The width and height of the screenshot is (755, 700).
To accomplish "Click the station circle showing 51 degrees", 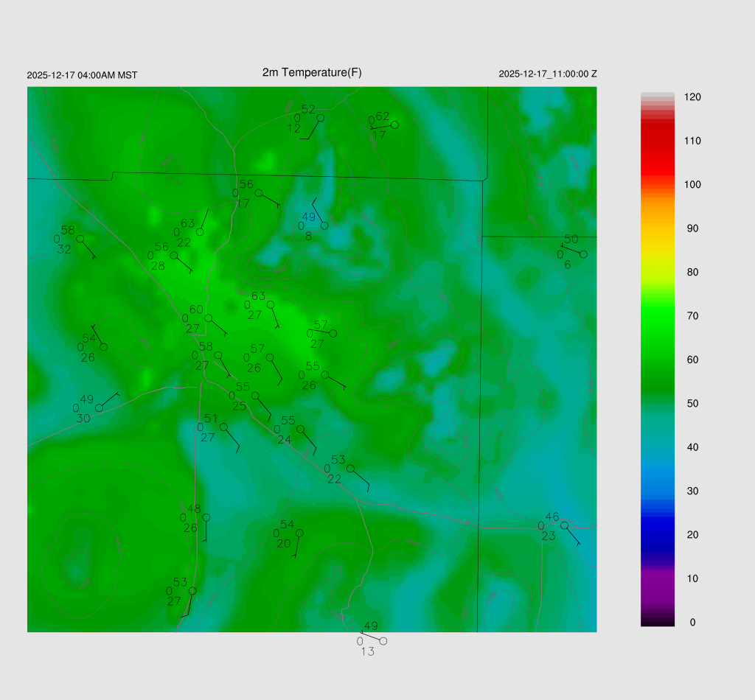I will [223, 427].
